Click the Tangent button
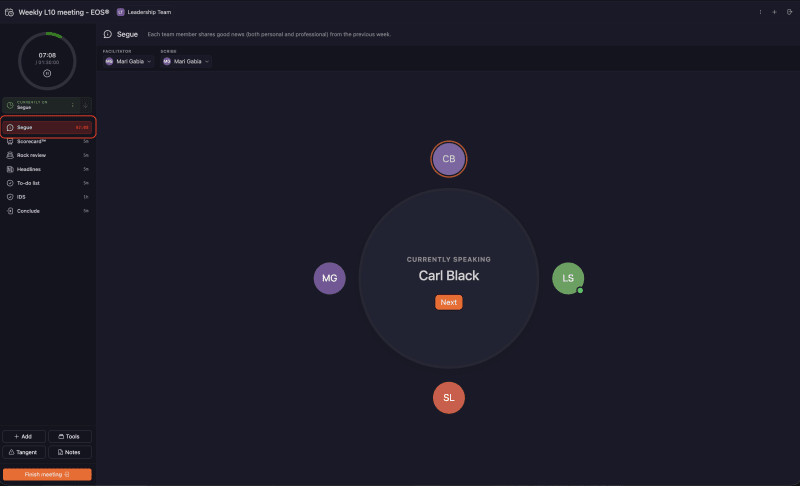 click(23, 452)
